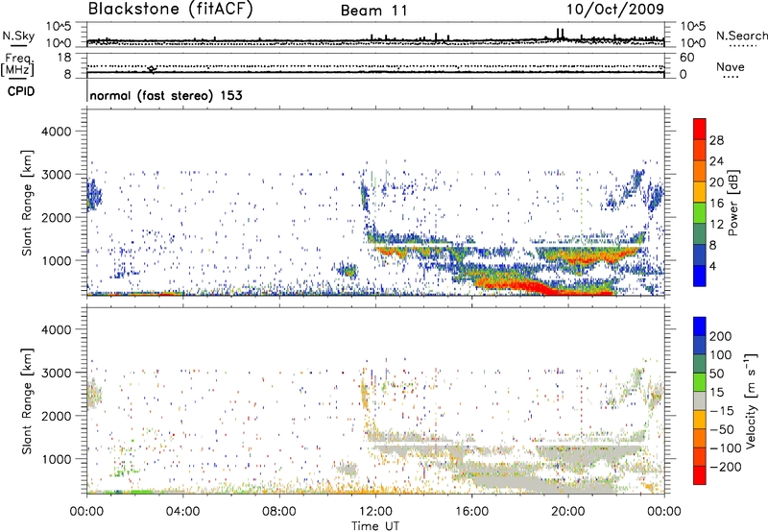This screenshot has width=768, height=532.
Task: Click the 04:00 time axis tick label
Action: point(183,512)
